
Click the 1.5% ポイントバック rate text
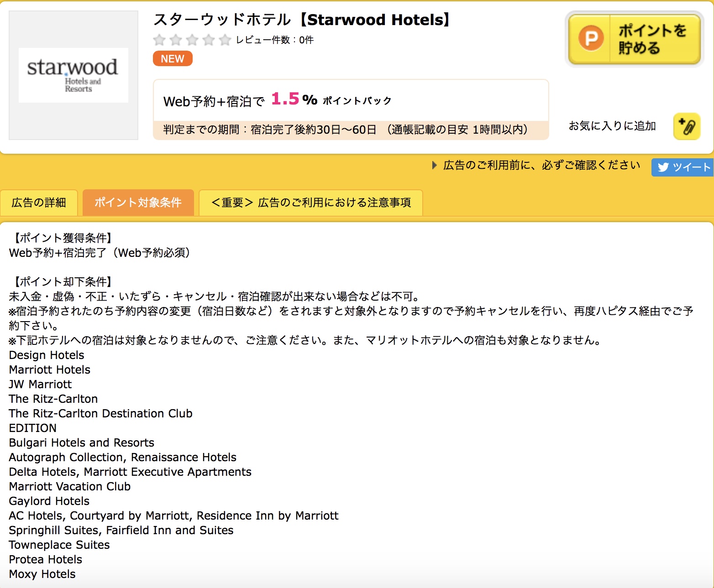click(331, 99)
